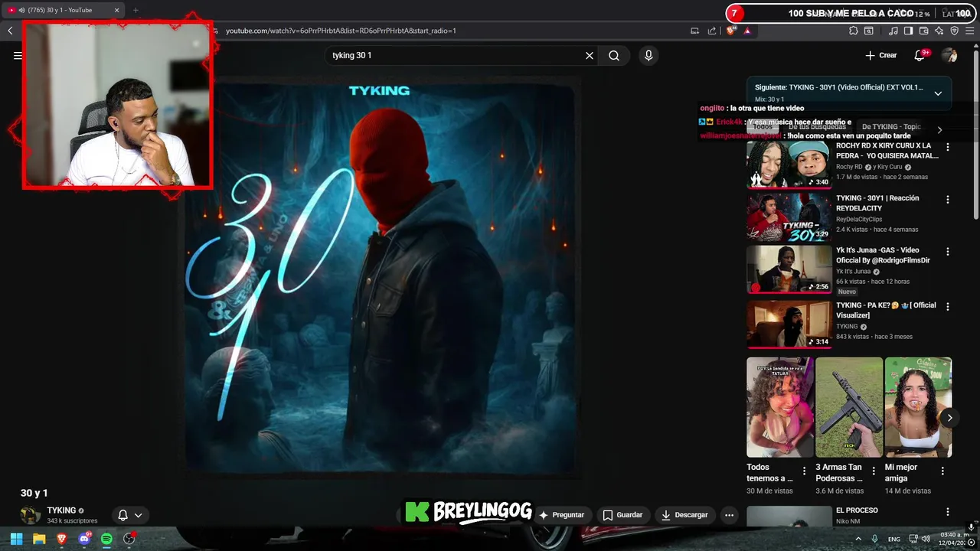Open 'TYKING - 30Y1 | Reacción REYDELACITY' title
Screen dimensions: 980x551
[877, 203]
